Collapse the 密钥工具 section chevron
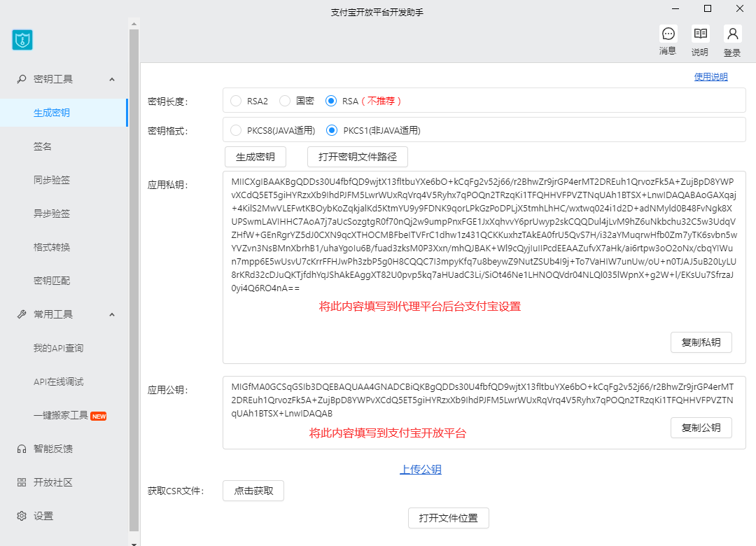 tap(112, 79)
